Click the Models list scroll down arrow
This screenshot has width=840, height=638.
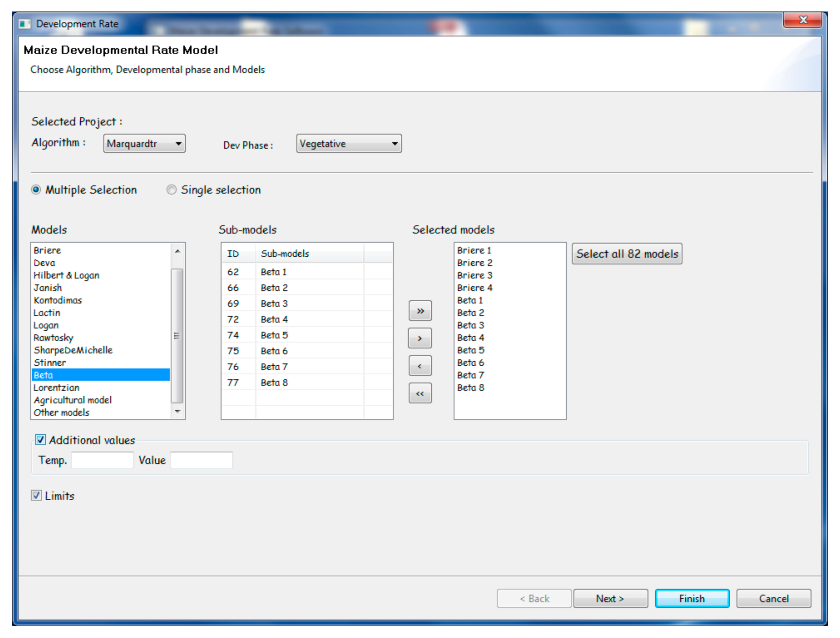177,412
